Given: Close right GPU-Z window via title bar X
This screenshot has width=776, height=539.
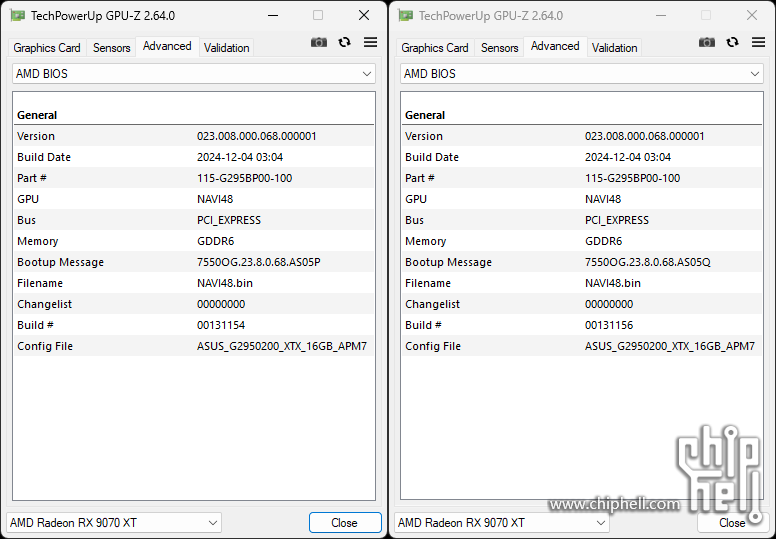Looking at the screenshot, I should click(x=752, y=15).
